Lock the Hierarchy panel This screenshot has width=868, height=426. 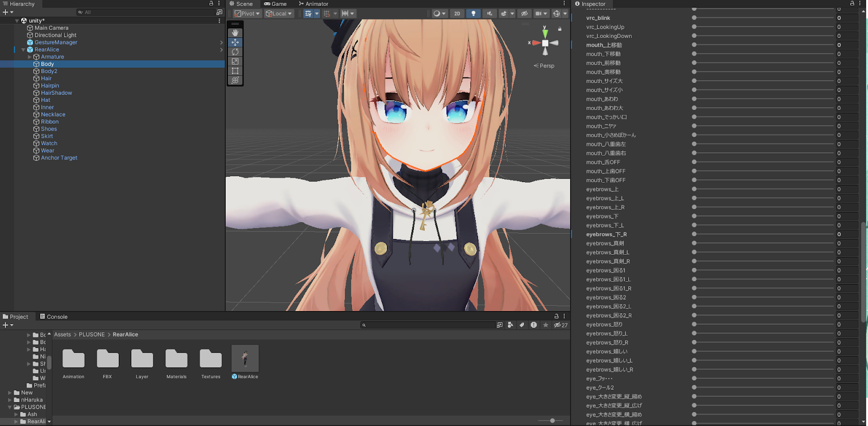(211, 3)
